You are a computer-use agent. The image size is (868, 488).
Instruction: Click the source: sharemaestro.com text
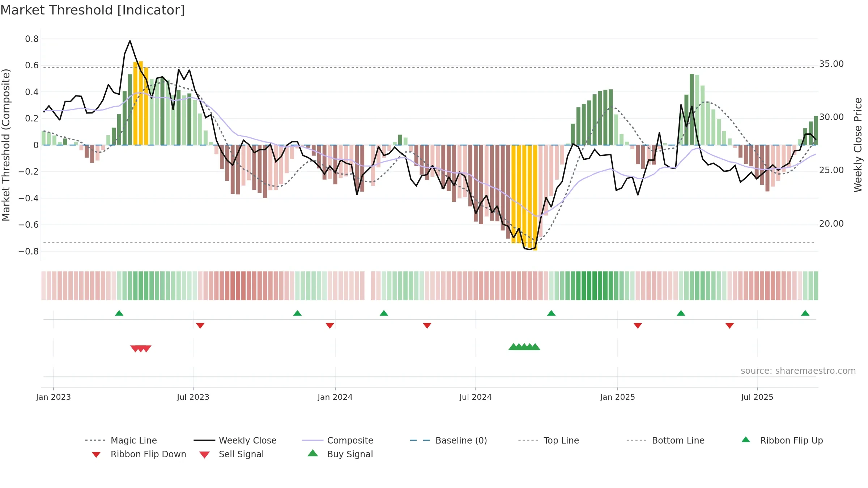(x=798, y=371)
